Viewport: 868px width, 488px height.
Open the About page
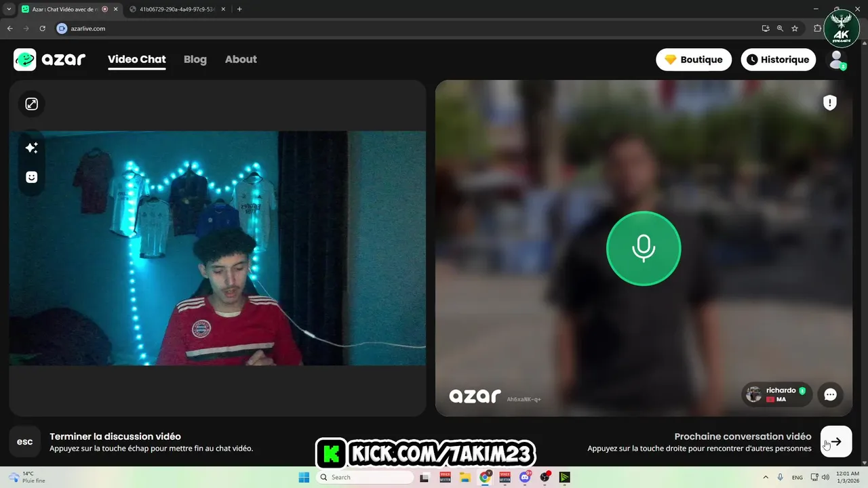[241, 60]
